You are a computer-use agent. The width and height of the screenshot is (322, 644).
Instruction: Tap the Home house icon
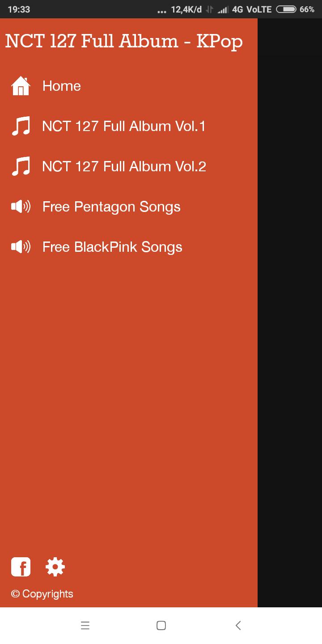[21, 86]
